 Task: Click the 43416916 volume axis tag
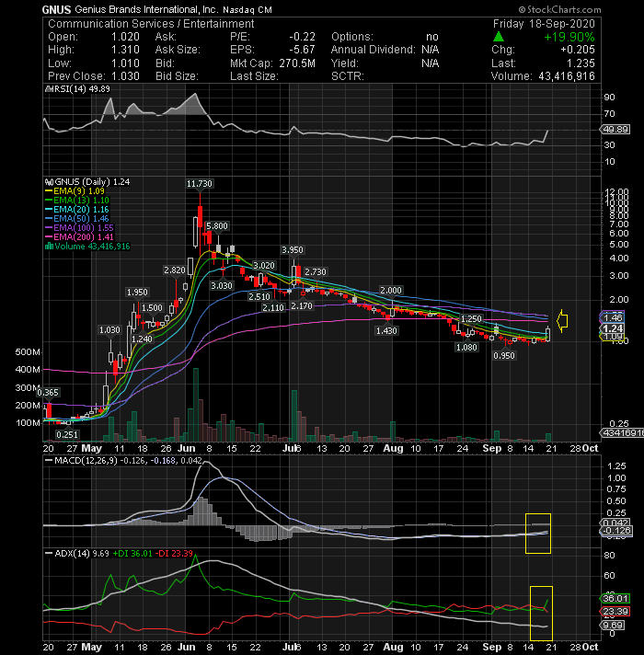621,432
